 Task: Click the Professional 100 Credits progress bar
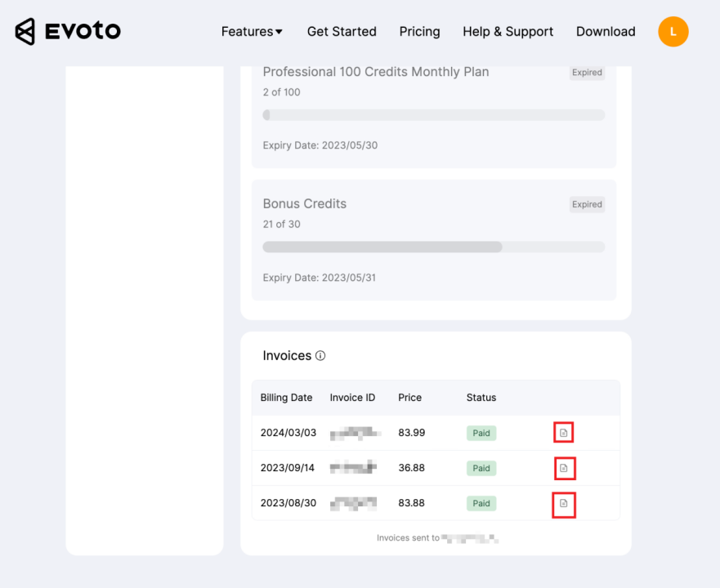(x=433, y=115)
